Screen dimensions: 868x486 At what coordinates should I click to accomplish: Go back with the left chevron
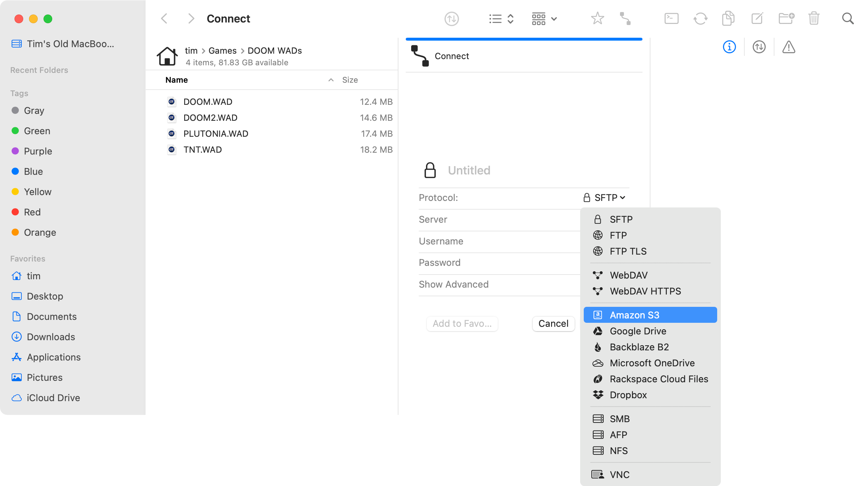164,18
